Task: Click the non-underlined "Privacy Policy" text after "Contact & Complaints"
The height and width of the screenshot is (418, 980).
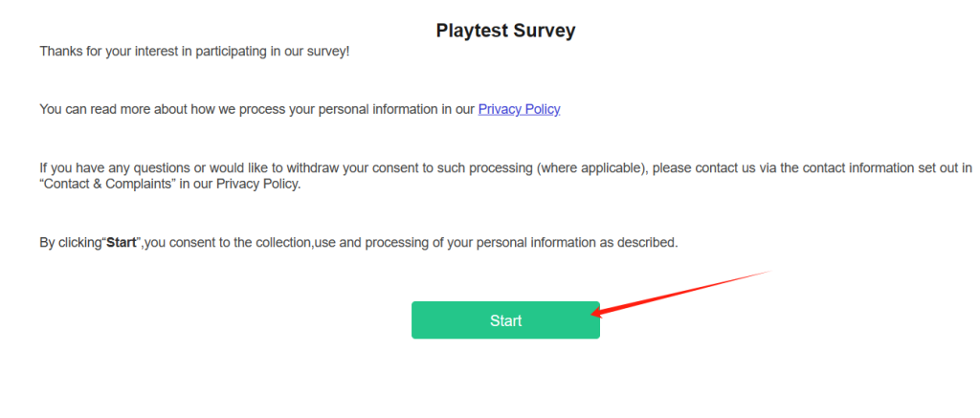Action: 257,184
